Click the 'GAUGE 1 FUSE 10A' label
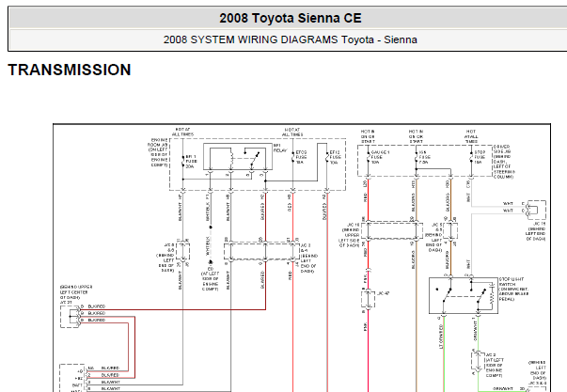 pos(380,157)
